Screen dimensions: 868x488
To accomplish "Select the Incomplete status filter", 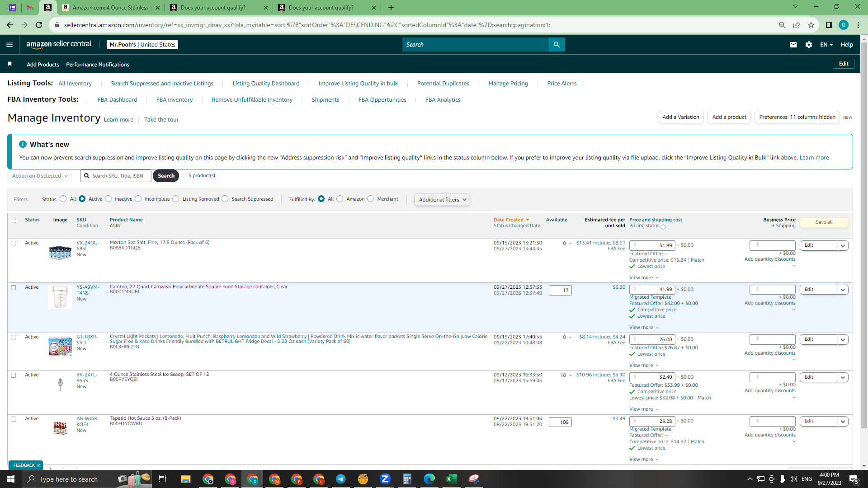I will [x=138, y=199].
